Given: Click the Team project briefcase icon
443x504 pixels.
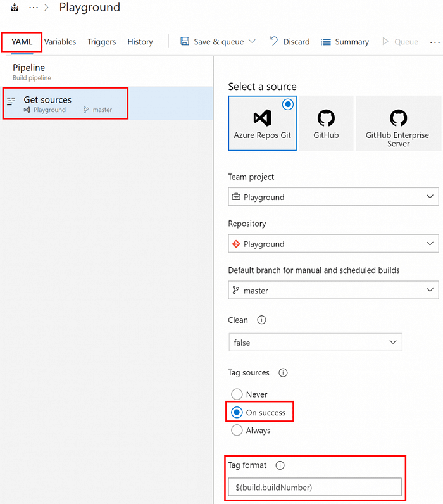Looking at the screenshot, I should coord(236,197).
